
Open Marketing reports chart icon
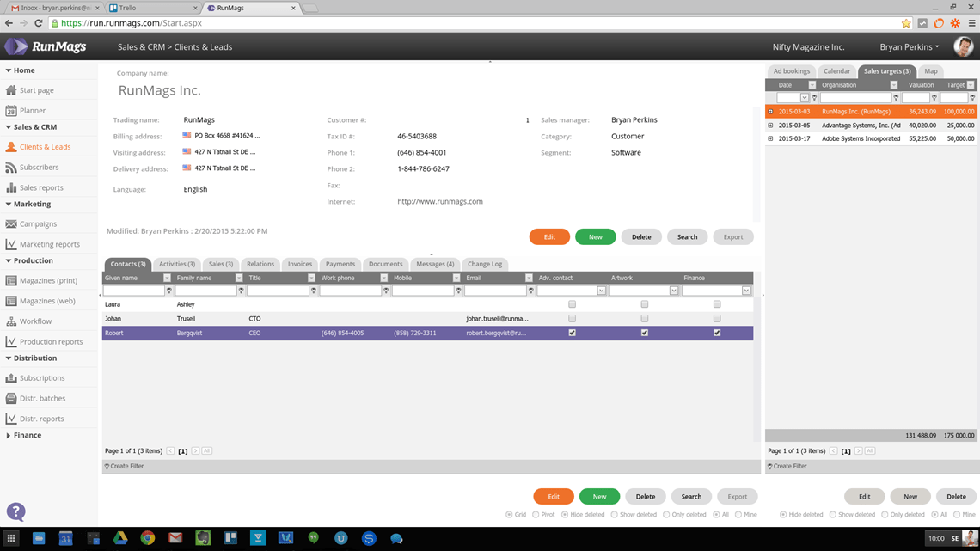pyautogui.click(x=10, y=244)
